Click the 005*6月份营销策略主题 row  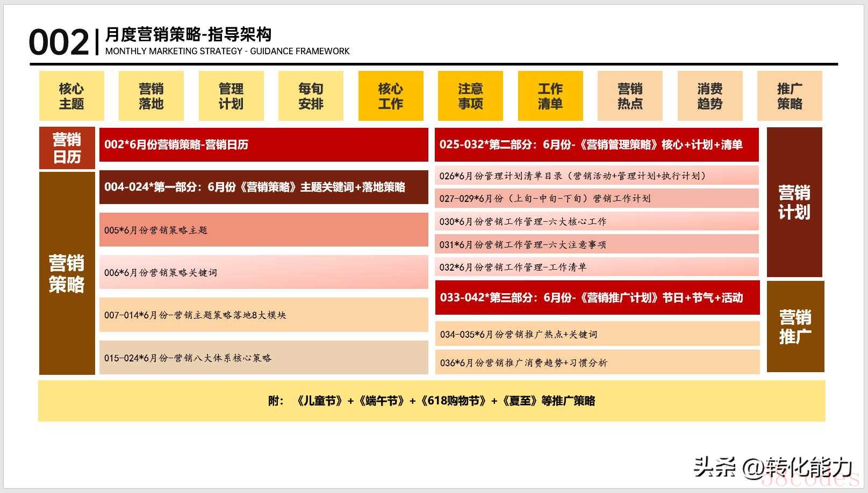pos(264,230)
